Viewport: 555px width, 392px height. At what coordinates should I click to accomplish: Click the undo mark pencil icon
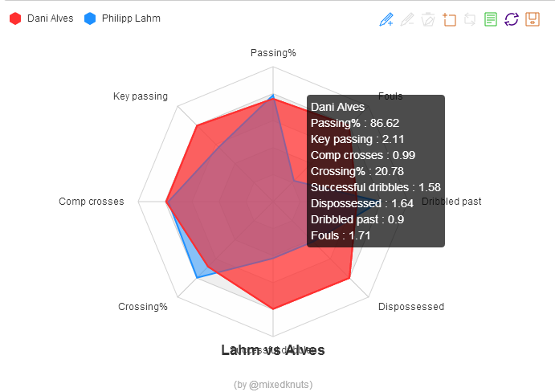pos(407,19)
